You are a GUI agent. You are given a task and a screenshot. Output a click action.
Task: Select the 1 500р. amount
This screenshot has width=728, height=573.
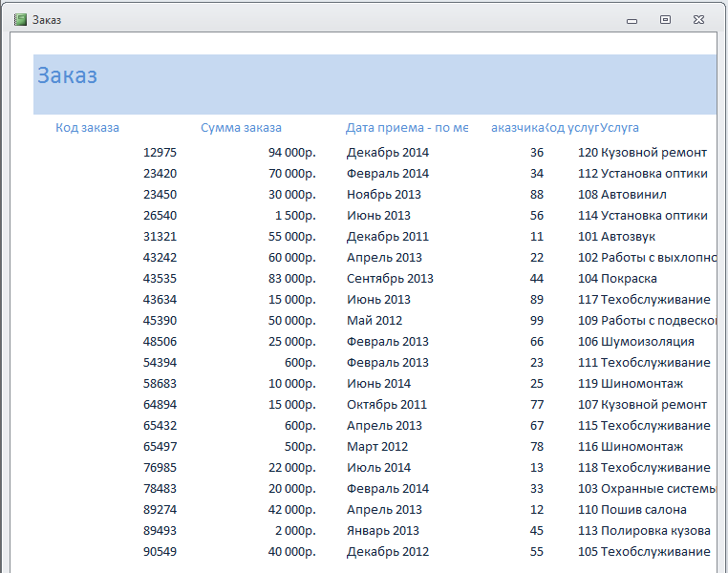[x=295, y=216]
